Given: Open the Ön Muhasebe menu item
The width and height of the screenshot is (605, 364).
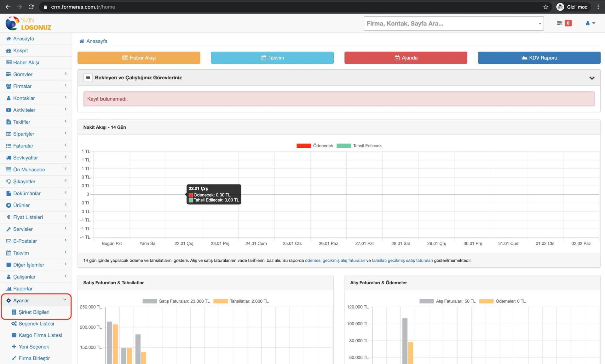Looking at the screenshot, I should click(36, 170).
